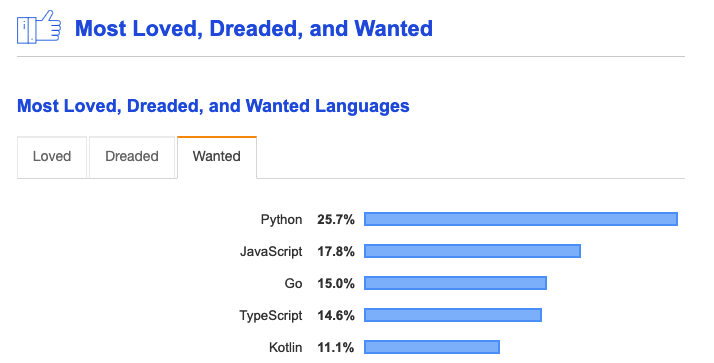Click the Go bar in the chart

coord(455,283)
